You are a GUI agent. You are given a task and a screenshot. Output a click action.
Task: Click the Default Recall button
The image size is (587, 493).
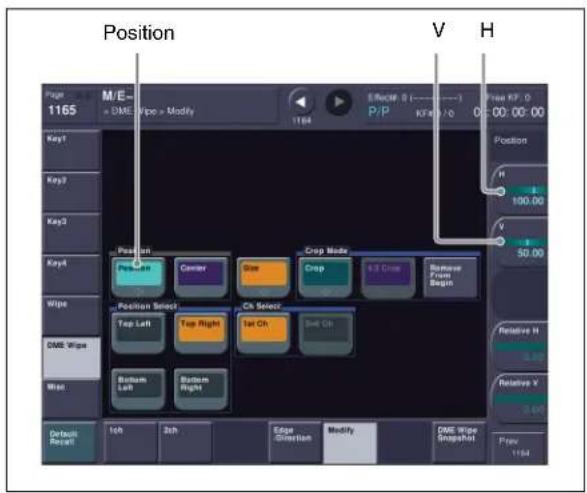(70, 442)
